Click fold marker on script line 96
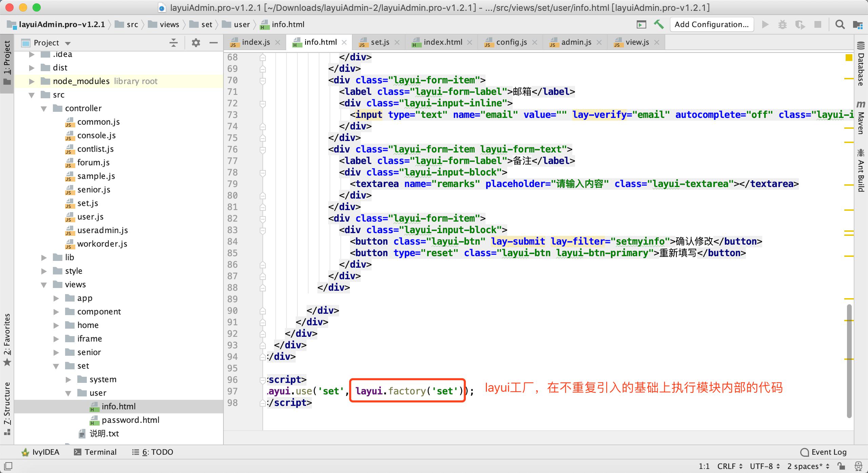 tap(262, 380)
